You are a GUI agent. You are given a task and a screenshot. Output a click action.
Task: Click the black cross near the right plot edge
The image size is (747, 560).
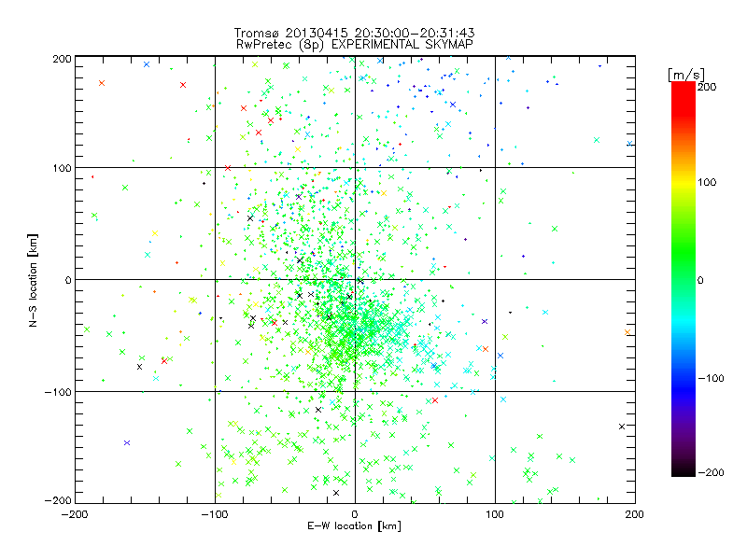coord(622,427)
